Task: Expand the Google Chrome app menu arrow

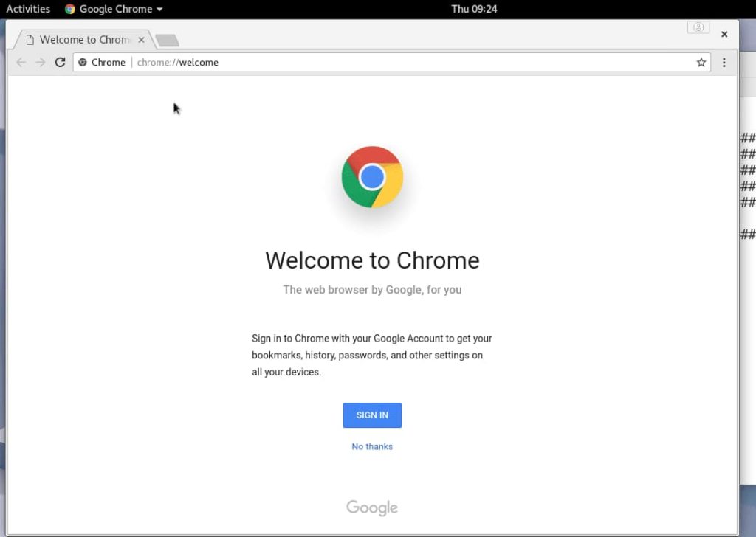Action: 159,9
